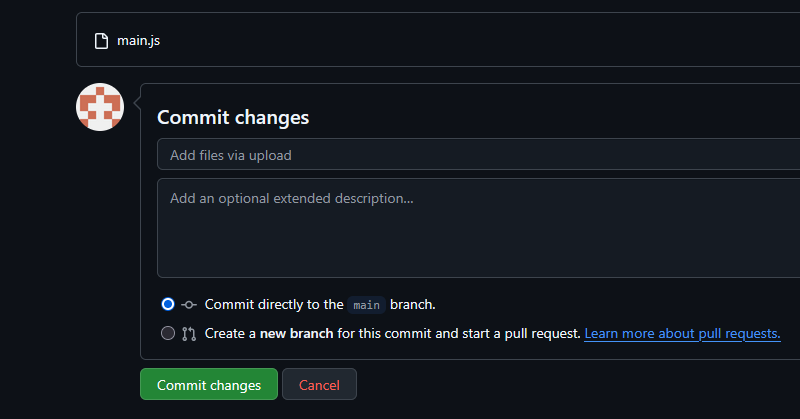Select the commit directly to main radio button
This screenshot has width=800, height=419.
pos(168,304)
